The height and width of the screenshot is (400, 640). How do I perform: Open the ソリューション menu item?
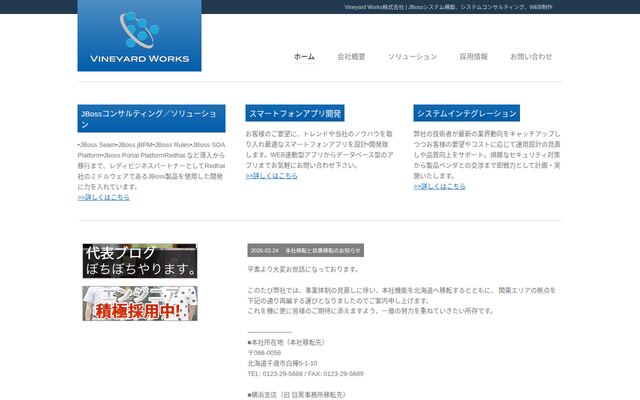[412, 57]
